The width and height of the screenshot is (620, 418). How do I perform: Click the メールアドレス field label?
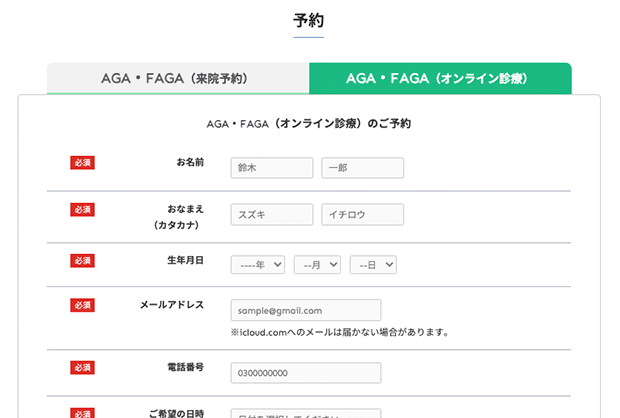point(172,305)
